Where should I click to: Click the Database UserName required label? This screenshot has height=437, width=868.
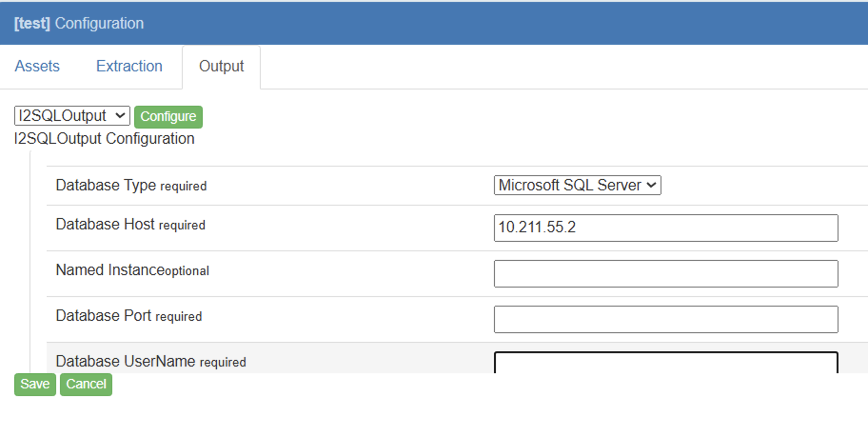point(150,361)
